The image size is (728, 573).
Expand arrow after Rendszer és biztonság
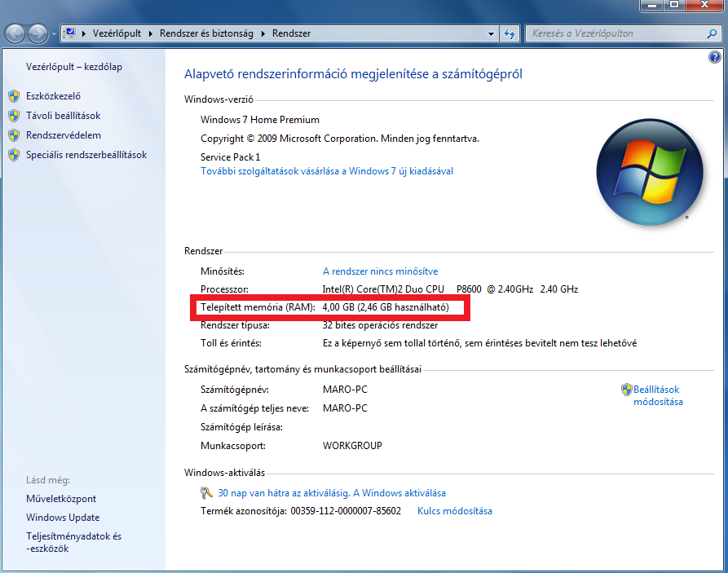[x=263, y=33]
